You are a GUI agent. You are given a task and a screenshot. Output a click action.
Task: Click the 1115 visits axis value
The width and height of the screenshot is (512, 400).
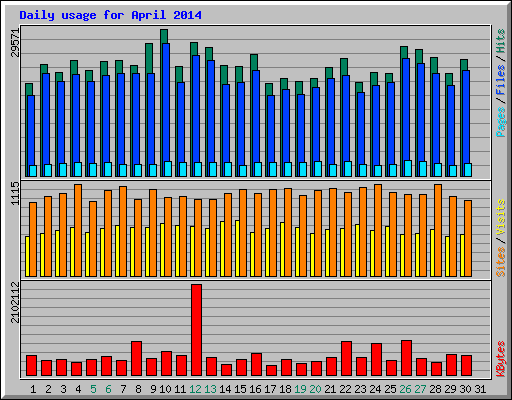(x=15, y=193)
